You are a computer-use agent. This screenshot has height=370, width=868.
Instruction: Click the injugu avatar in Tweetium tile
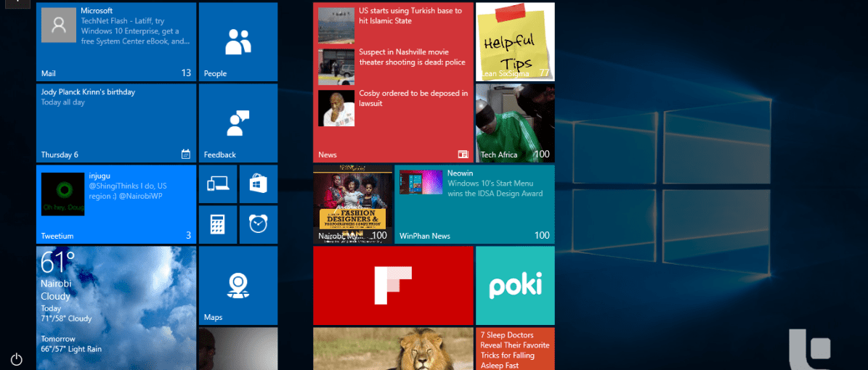coord(62,194)
